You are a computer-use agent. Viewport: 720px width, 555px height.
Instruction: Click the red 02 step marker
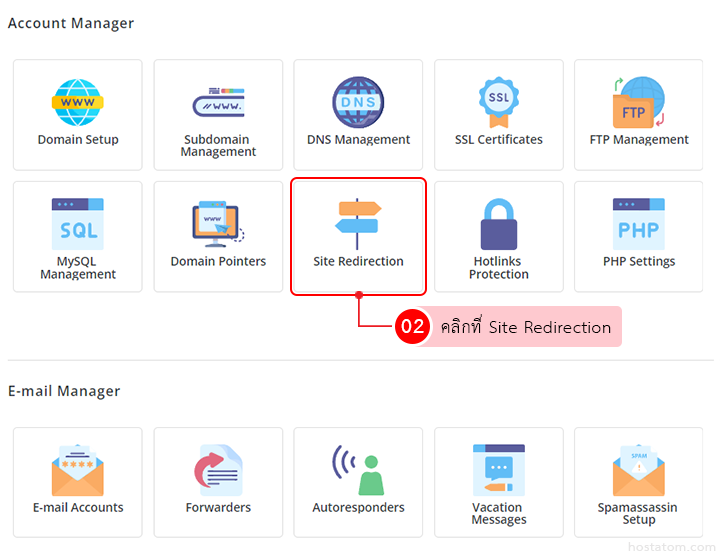pyautogui.click(x=412, y=327)
